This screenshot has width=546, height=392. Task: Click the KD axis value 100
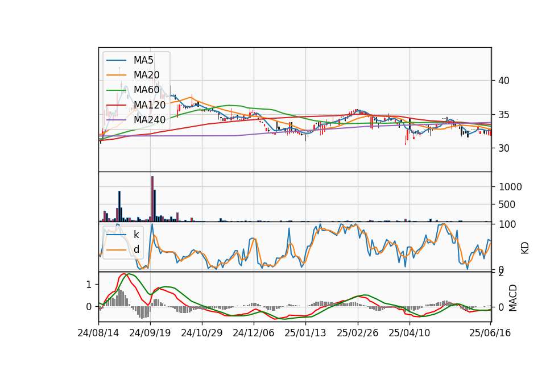pyautogui.click(x=507, y=224)
